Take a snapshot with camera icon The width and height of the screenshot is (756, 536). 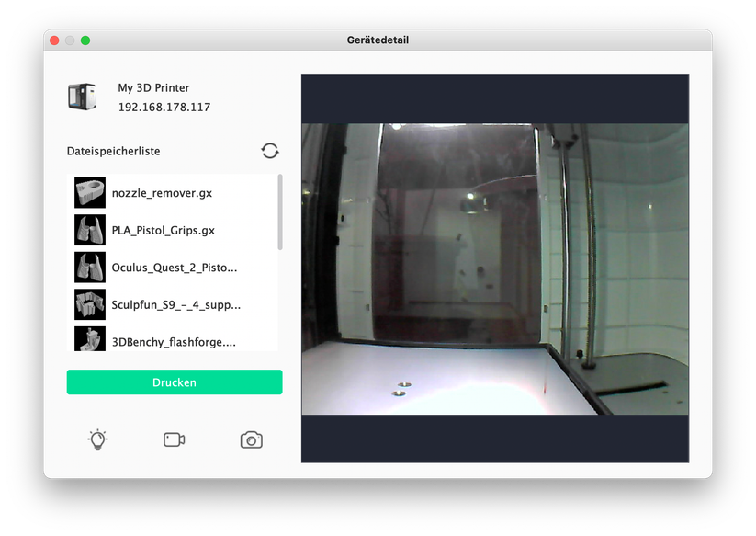tap(251, 440)
